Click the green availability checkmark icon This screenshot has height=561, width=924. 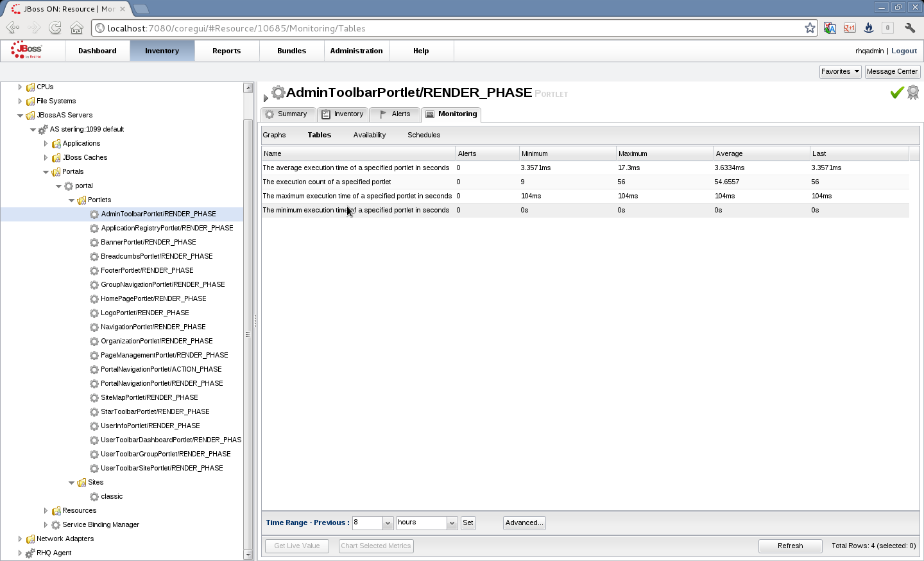click(896, 93)
